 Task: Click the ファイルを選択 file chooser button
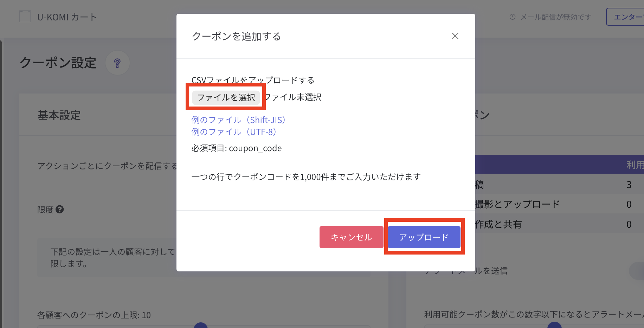pos(226,97)
